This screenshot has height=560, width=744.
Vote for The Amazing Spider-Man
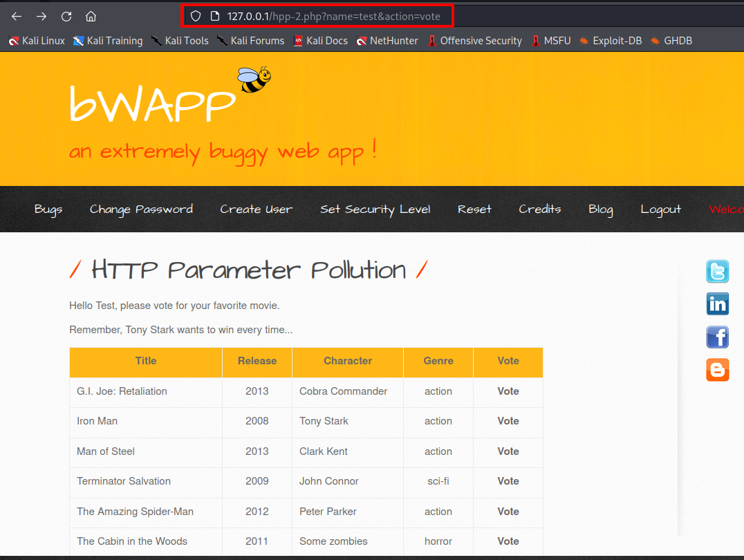click(508, 512)
